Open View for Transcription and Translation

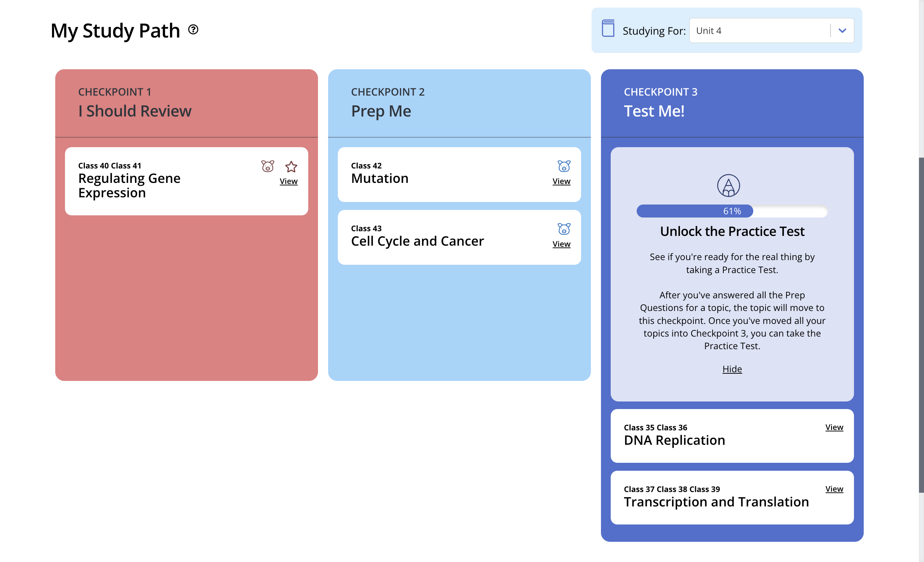[834, 489]
